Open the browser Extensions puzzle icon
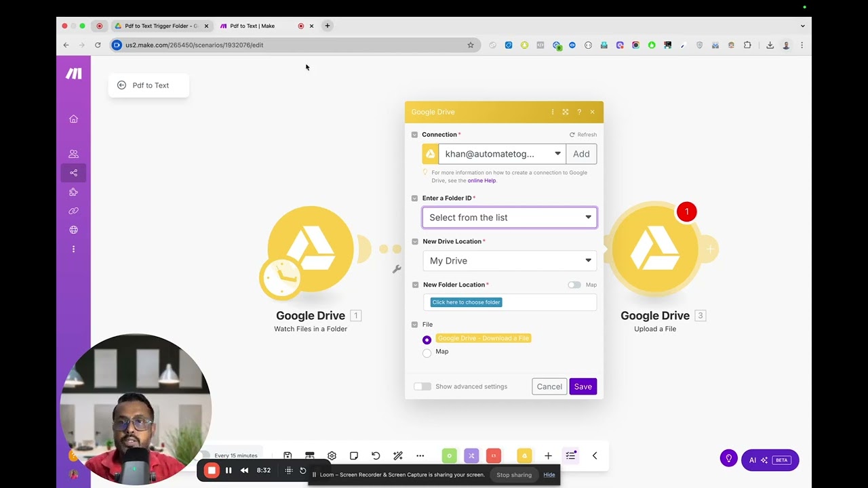The width and height of the screenshot is (868, 488). click(x=747, y=45)
